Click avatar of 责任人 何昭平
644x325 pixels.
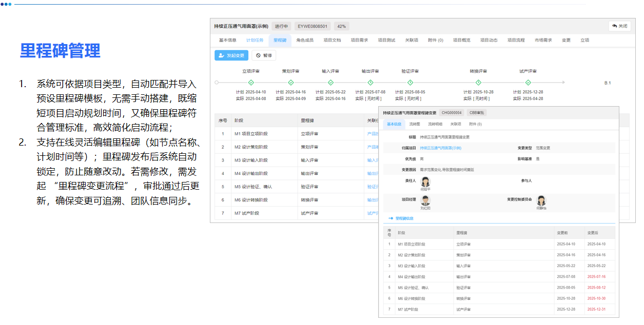click(425, 182)
